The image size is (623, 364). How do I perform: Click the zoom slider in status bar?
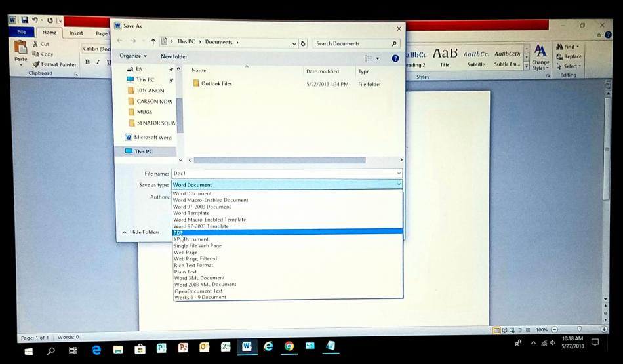[x=579, y=329]
